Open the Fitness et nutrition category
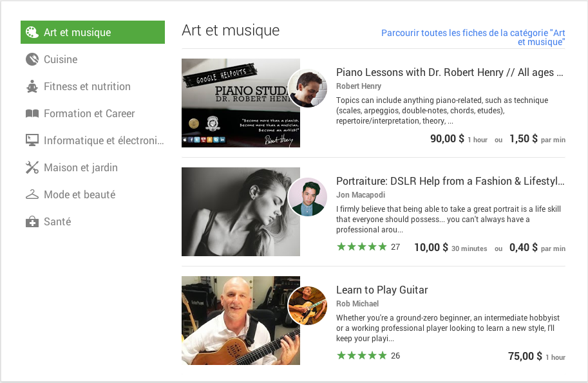 (x=93, y=86)
